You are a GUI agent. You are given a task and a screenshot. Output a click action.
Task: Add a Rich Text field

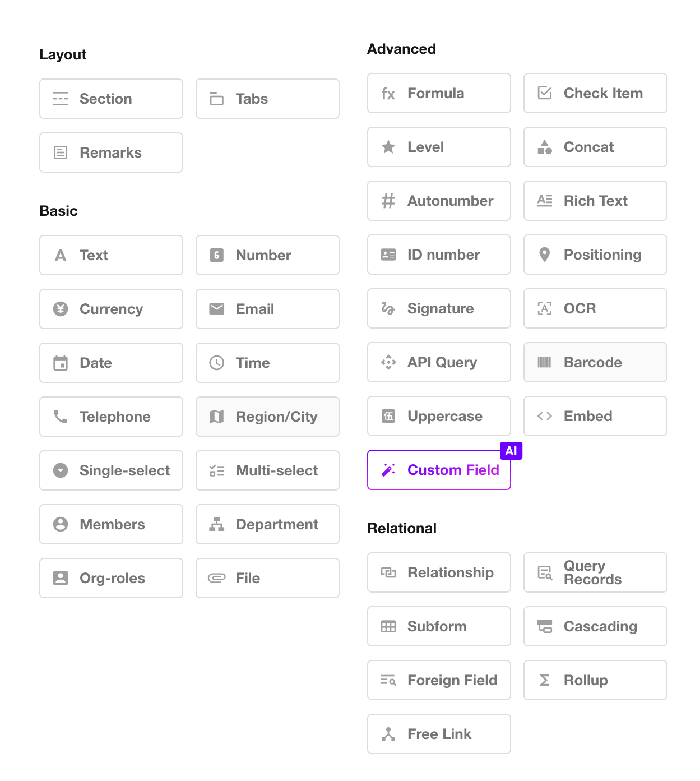coord(595,201)
